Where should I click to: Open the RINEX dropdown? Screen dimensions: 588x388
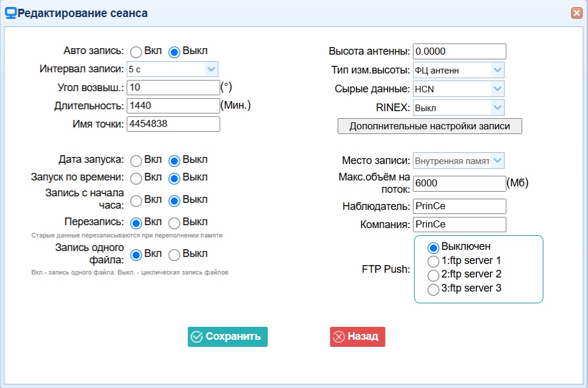point(459,108)
